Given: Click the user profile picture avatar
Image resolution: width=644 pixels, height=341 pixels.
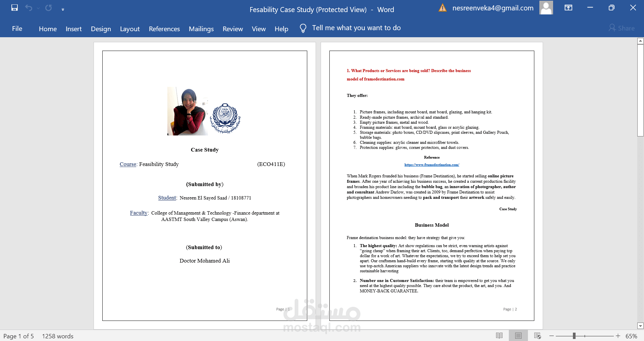Looking at the screenshot, I should pyautogui.click(x=546, y=8).
